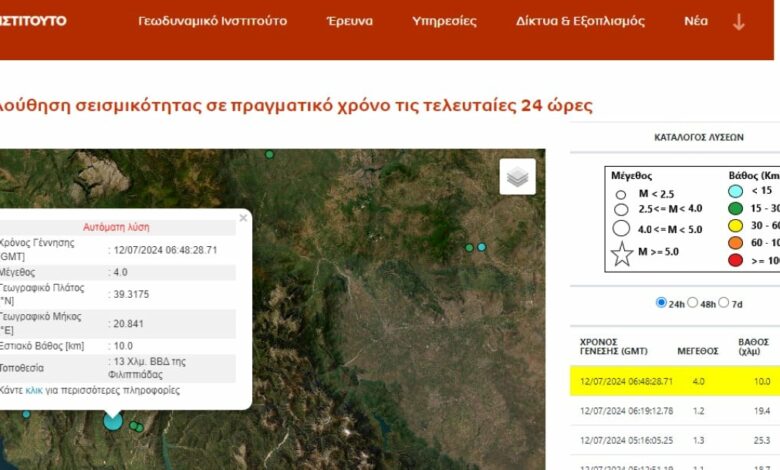Click green marker beside cyan marker at map right

[469, 247]
